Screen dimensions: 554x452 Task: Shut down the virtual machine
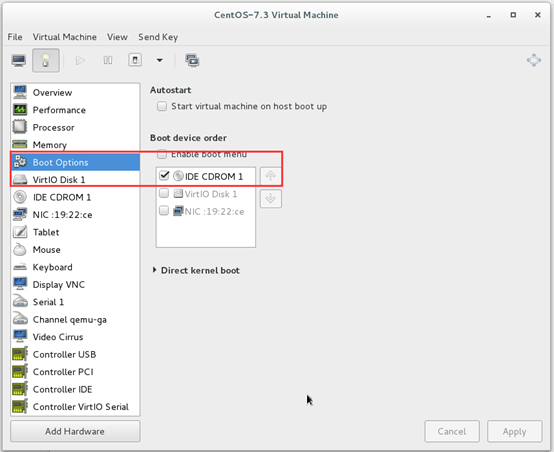click(135, 60)
